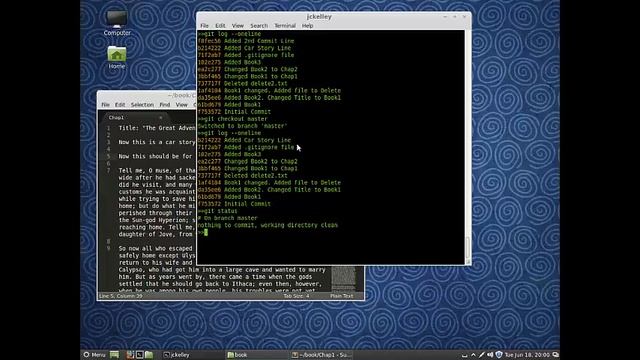640x360 pixels.
Task: Click the terminal prompt cursor
Action: point(206,232)
